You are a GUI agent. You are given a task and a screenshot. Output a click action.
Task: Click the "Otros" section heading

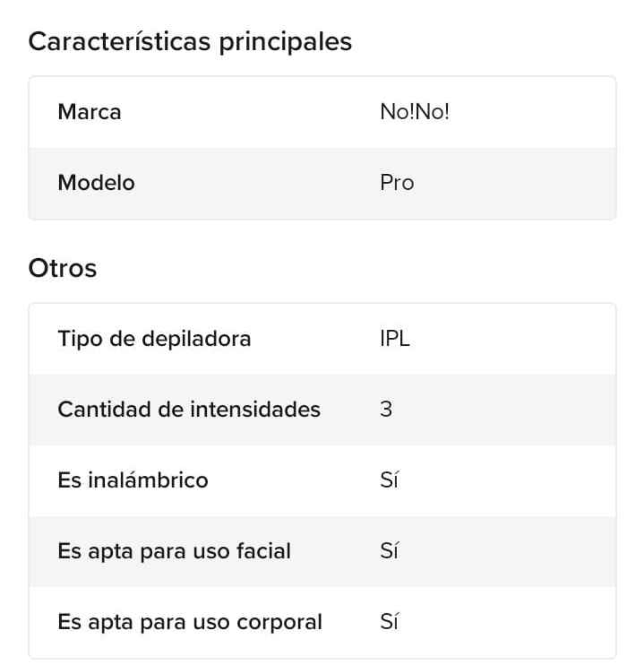point(62,268)
